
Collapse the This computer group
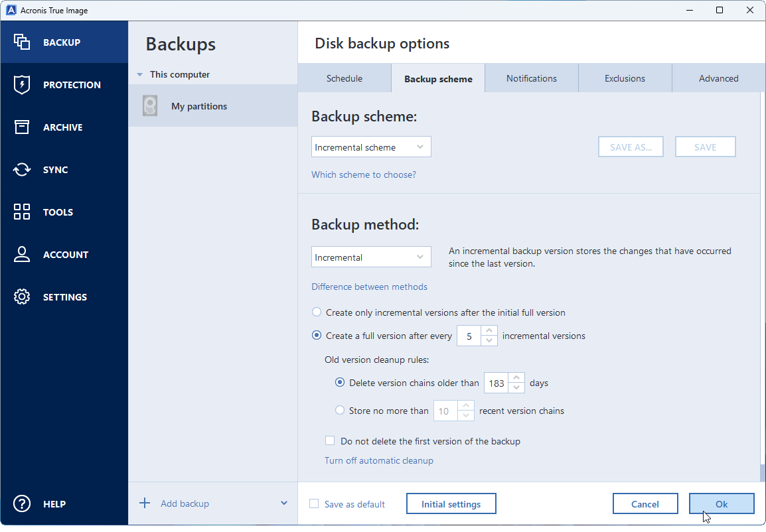pyautogui.click(x=139, y=75)
